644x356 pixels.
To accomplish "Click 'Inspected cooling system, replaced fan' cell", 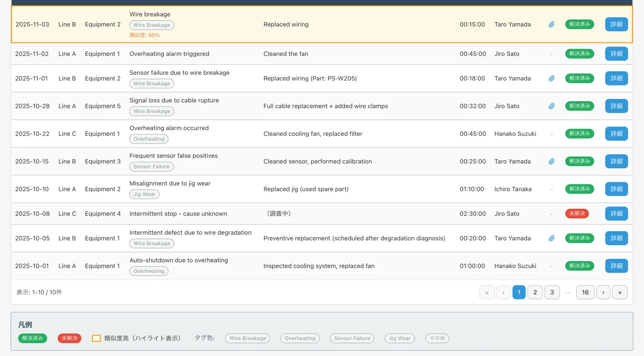I will click(x=319, y=266).
